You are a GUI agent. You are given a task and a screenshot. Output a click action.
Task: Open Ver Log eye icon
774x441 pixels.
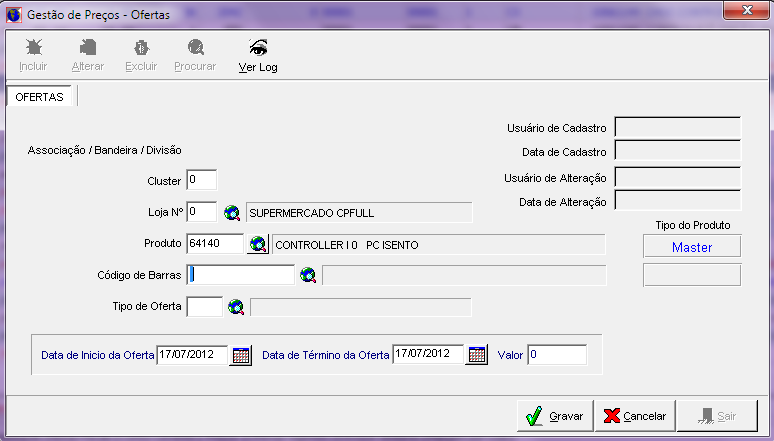pos(258,47)
